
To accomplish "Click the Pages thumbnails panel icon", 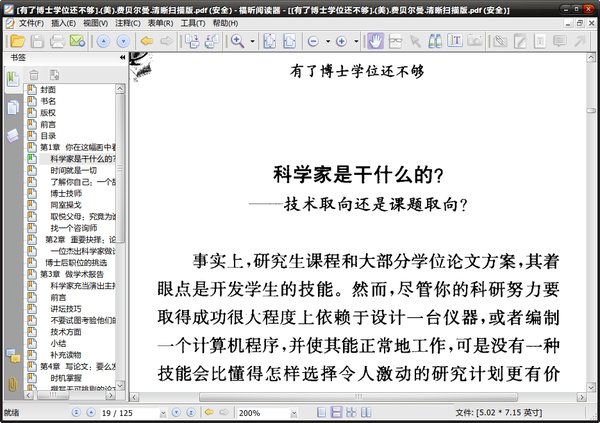I will pos(13,108).
